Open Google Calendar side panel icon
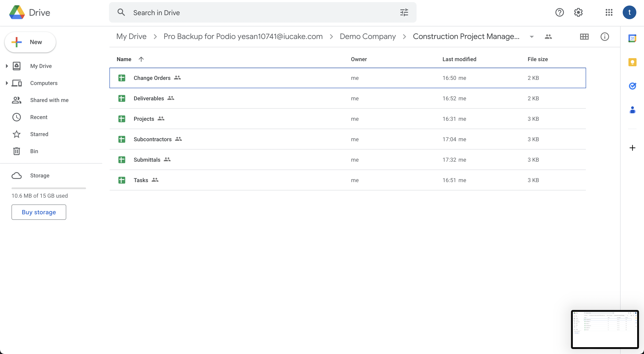The image size is (644, 354). [x=632, y=38]
